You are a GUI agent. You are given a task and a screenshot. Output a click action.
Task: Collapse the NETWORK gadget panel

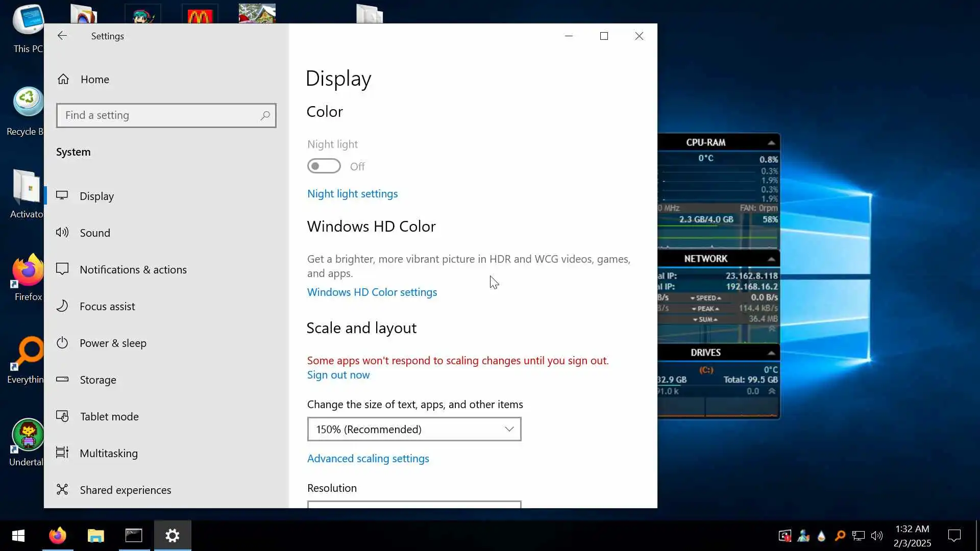[771, 259]
